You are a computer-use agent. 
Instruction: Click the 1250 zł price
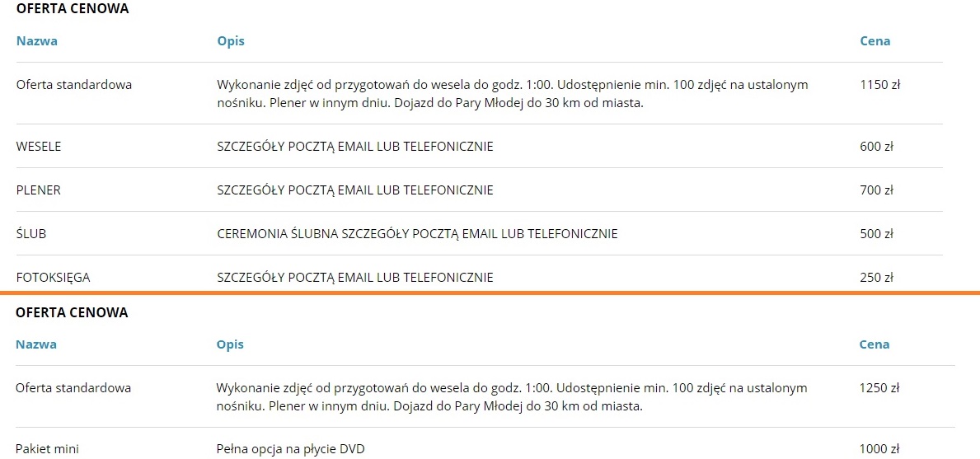tap(879, 388)
